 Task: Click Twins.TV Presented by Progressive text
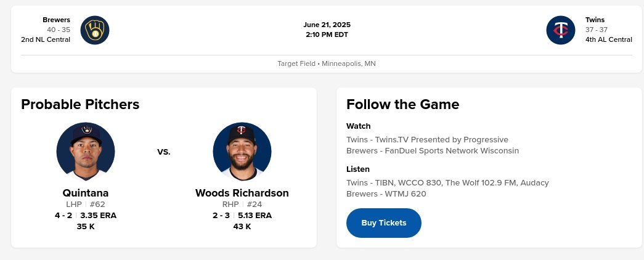(427, 140)
